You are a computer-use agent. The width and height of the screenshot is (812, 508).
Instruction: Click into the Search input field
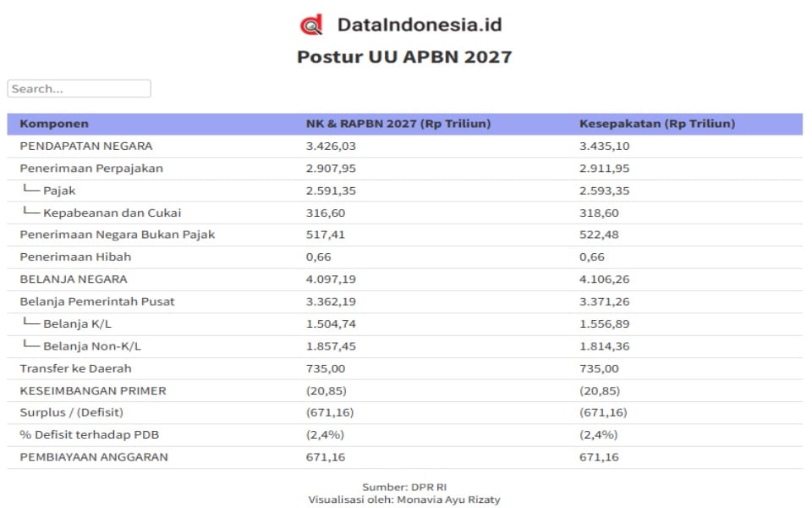pyautogui.click(x=80, y=89)
